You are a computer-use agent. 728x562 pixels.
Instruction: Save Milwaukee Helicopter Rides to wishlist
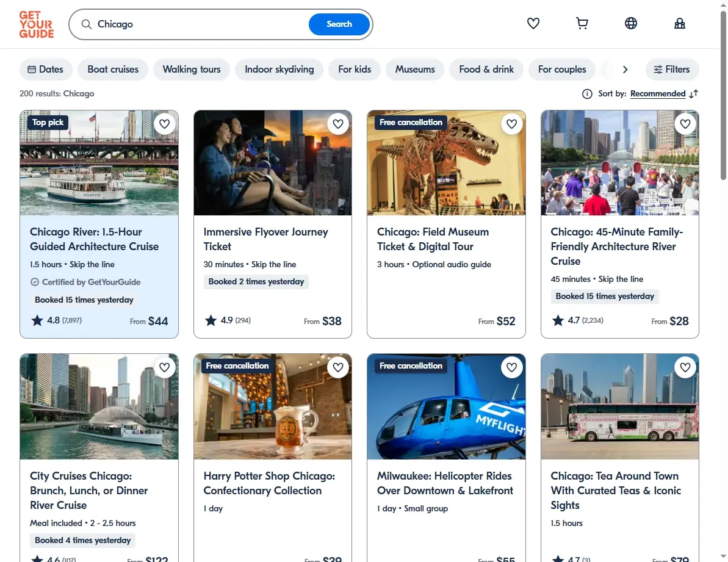511,367
